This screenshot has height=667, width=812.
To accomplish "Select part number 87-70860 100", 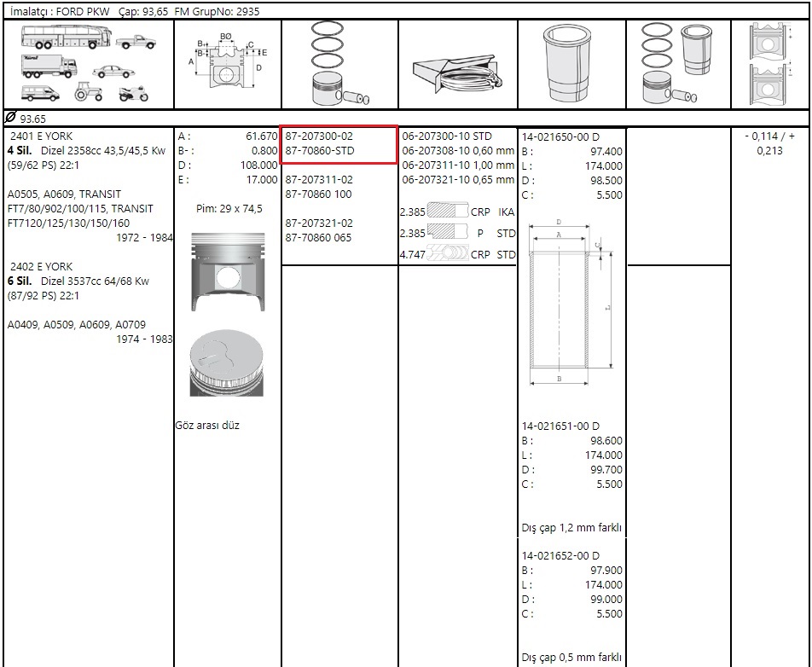I will 318,194.
